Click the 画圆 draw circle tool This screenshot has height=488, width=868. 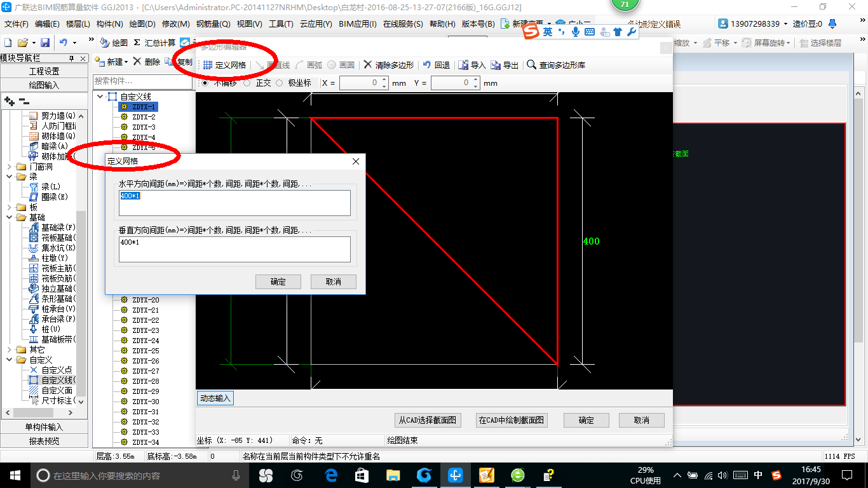tap(341, 65)
